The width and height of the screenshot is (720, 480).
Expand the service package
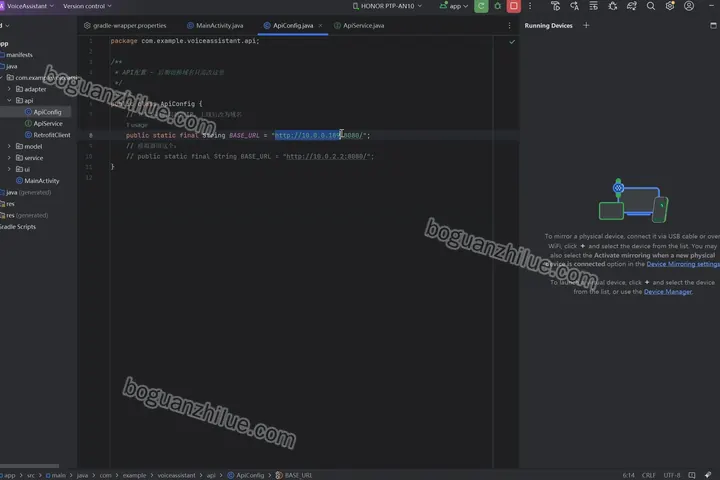[x=9, y=158]
